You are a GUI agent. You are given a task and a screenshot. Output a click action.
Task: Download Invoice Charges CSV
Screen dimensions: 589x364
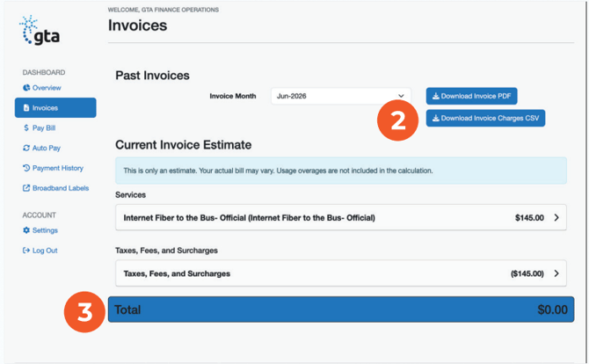[x=485, y=119]
